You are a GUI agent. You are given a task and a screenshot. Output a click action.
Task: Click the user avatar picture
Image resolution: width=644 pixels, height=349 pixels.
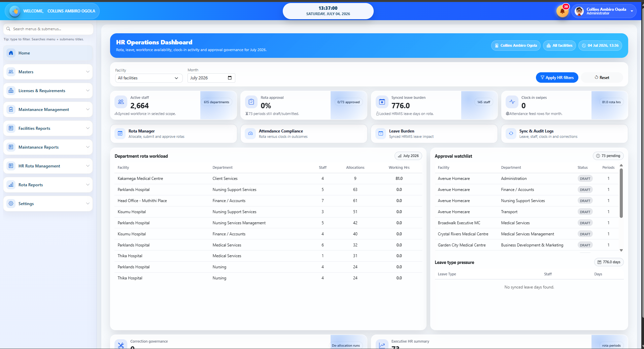579,11
